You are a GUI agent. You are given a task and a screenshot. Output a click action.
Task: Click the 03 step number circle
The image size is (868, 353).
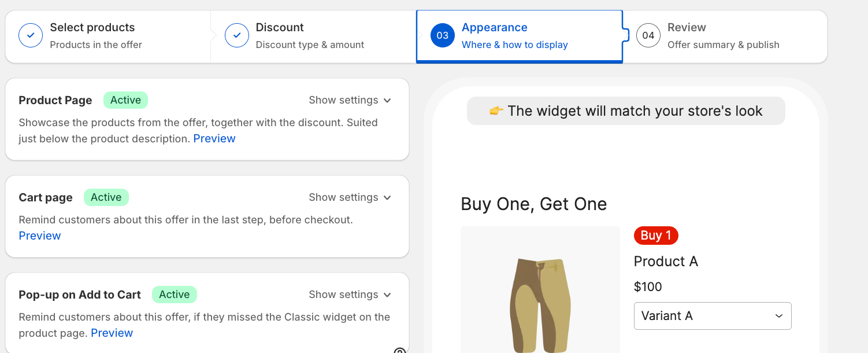coord(443,35)
